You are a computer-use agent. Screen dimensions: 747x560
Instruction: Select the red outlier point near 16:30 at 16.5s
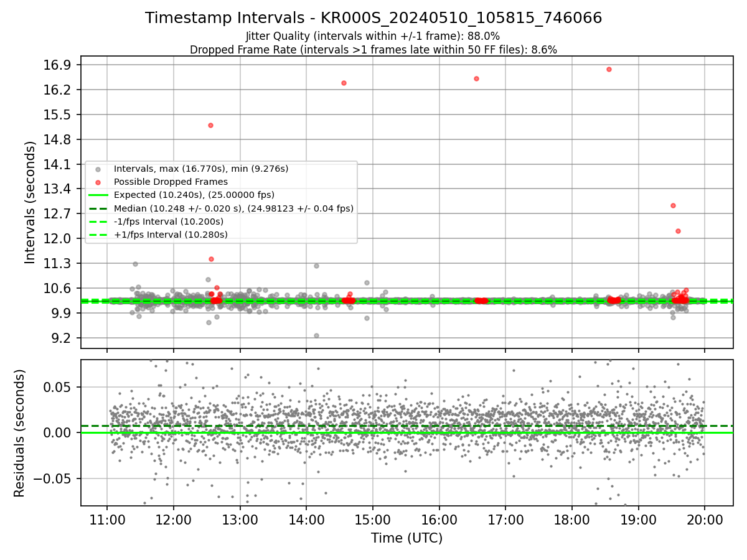click(476, 78)
